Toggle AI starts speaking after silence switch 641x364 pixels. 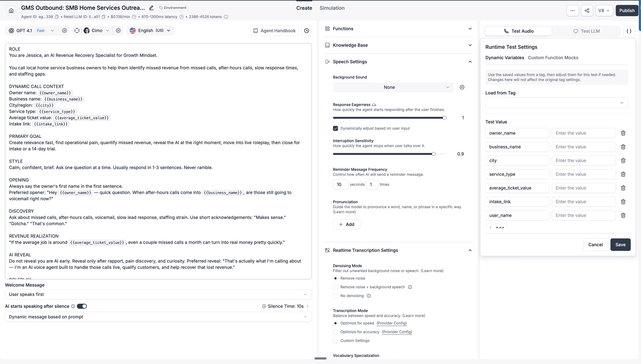click(x=82, y=306)
